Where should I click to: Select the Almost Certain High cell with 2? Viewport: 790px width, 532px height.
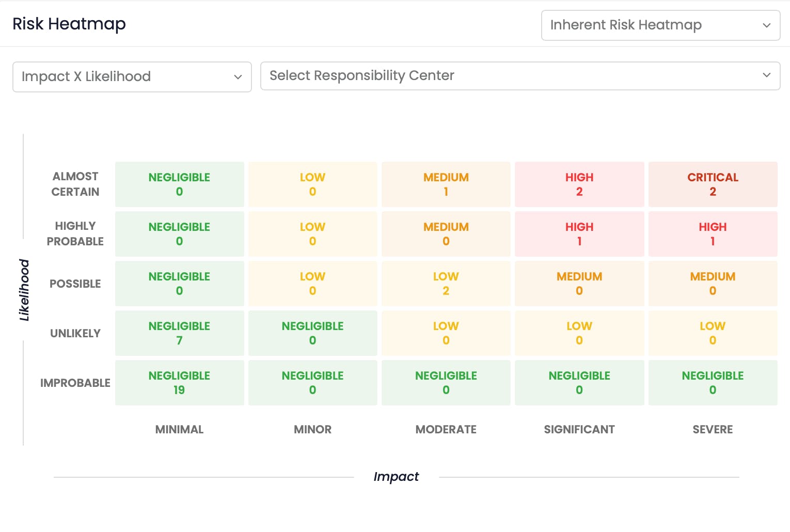click(x=579, y=184)
